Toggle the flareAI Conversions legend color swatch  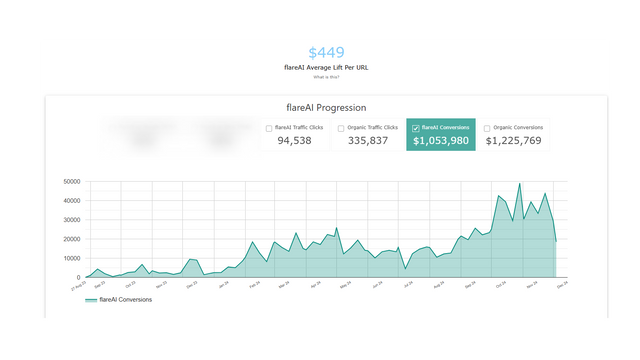point(91,300)
